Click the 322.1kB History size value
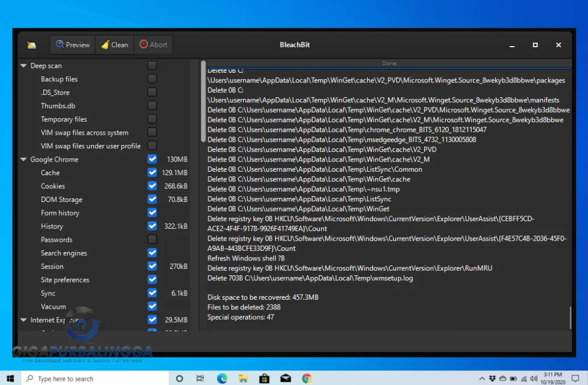This screenshot has height=385, width=588. tap(176, 226)
